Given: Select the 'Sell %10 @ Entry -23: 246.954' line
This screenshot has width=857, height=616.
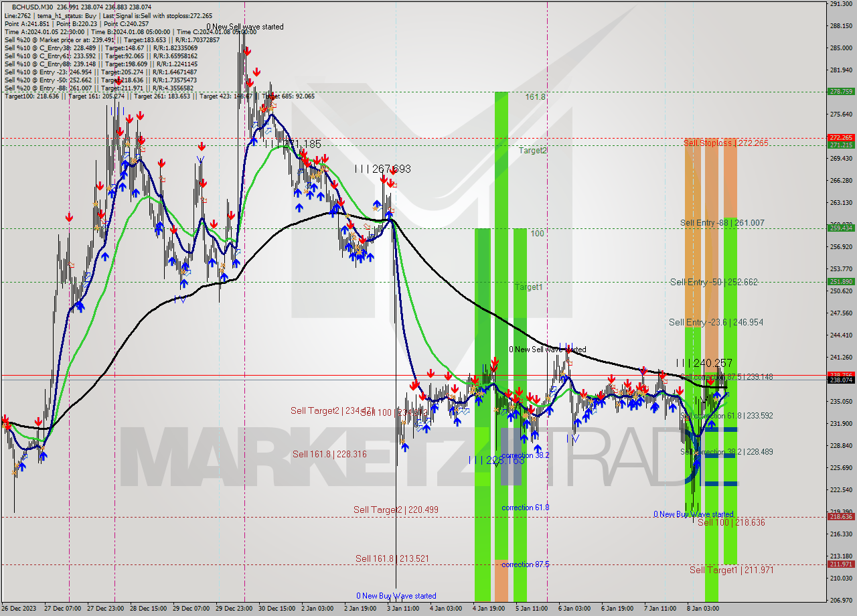Looking at the screenshot, I should (x=101, y=72).
